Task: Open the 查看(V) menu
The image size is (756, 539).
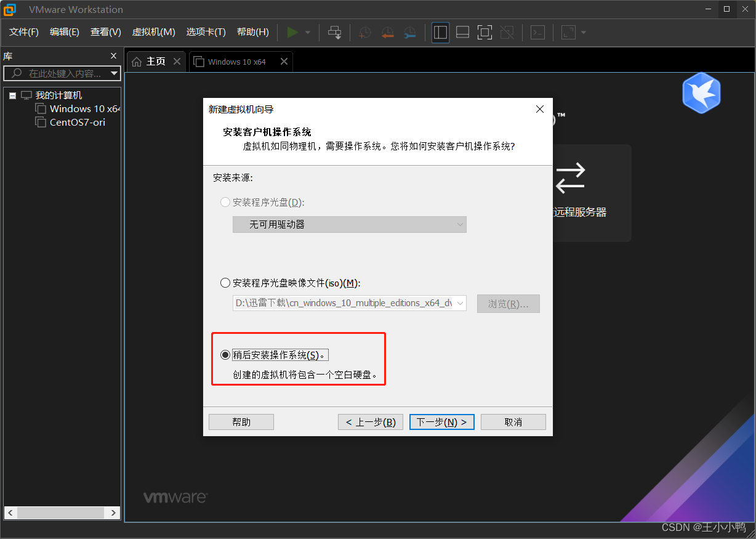Action: tap(106, 32)
